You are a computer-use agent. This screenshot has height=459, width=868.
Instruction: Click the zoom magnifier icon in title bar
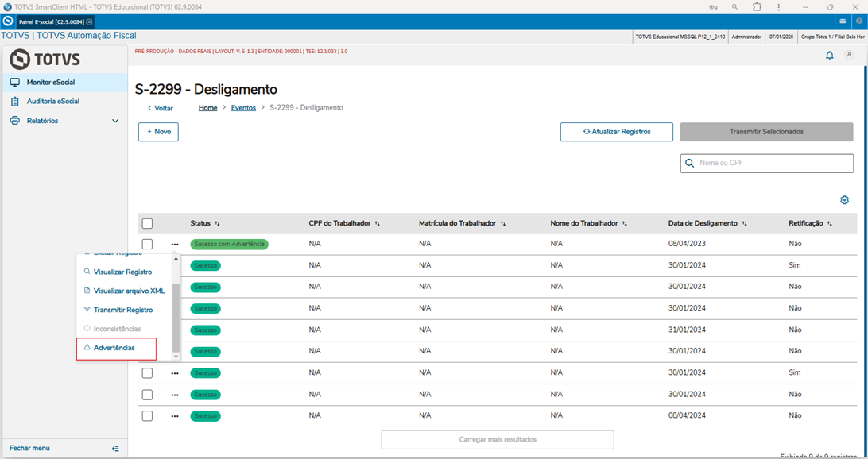click(734, 7)
